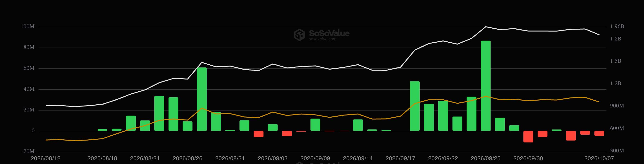Screen dimensions: 644x164
Task: Click the 2026/09/09 date label
Action: (x=315, y=158)
